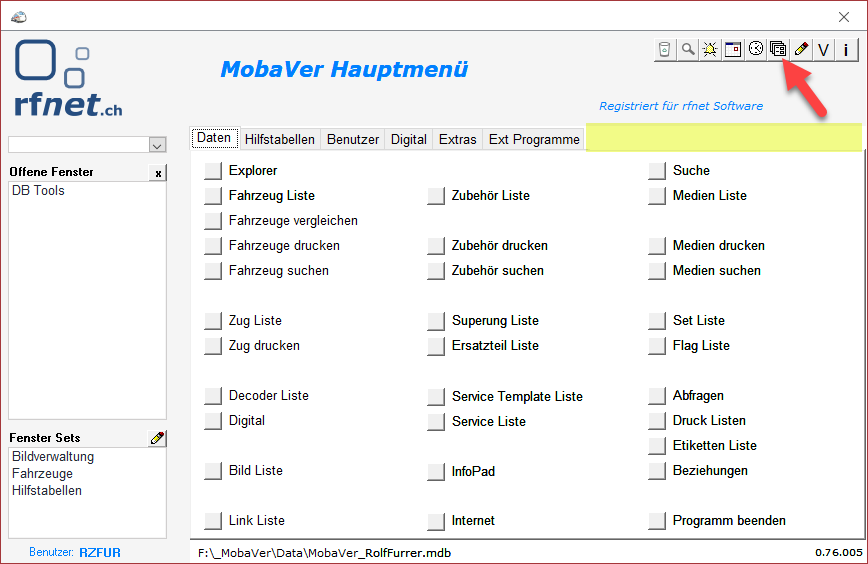Click the Suche square button
The height and width of the screenshot is (564, 868).
657,171
